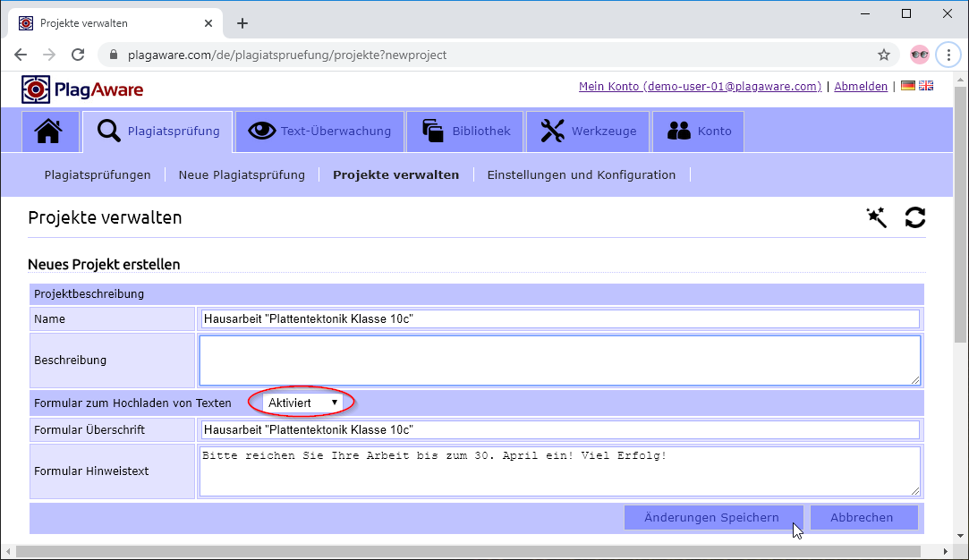Close the Projekte verwalten browser tab

[208, 23]
